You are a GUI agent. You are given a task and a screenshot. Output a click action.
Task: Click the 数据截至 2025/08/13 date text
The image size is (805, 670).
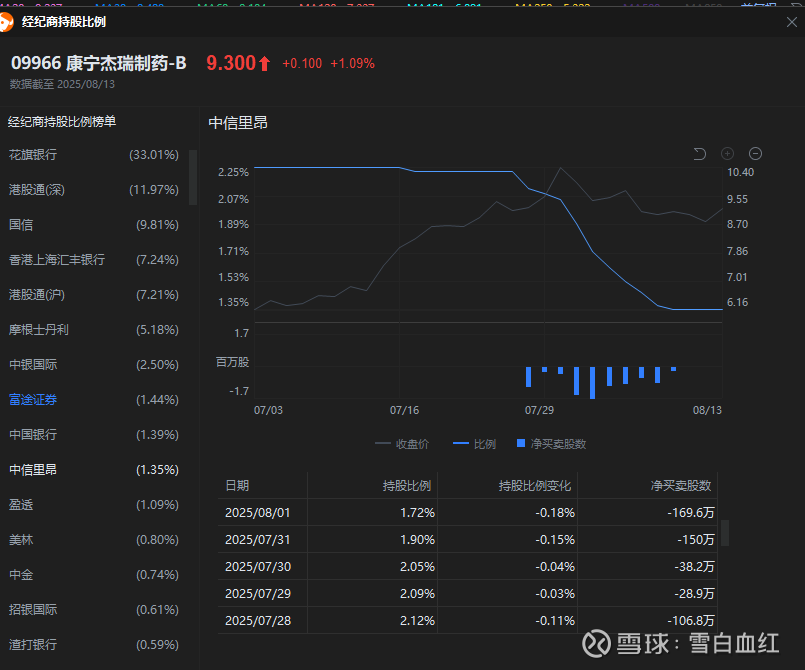[x=62, y=84]
